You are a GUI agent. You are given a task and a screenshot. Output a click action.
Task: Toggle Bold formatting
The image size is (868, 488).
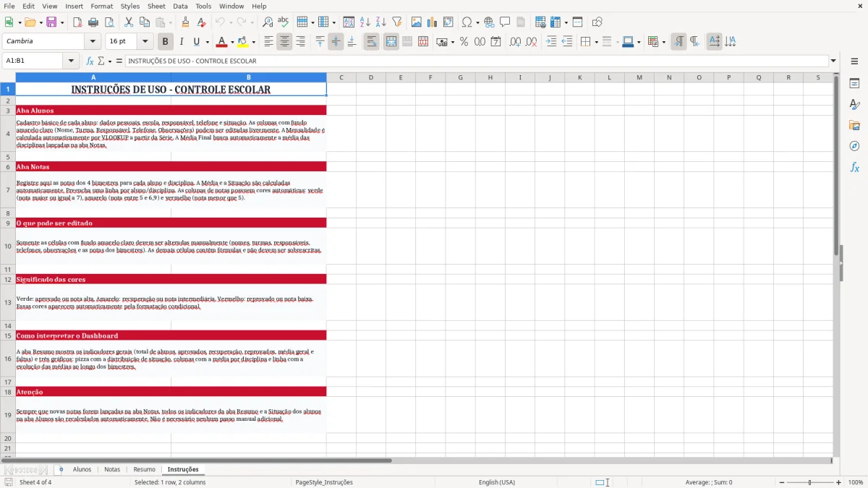click(x=165, y=42)
